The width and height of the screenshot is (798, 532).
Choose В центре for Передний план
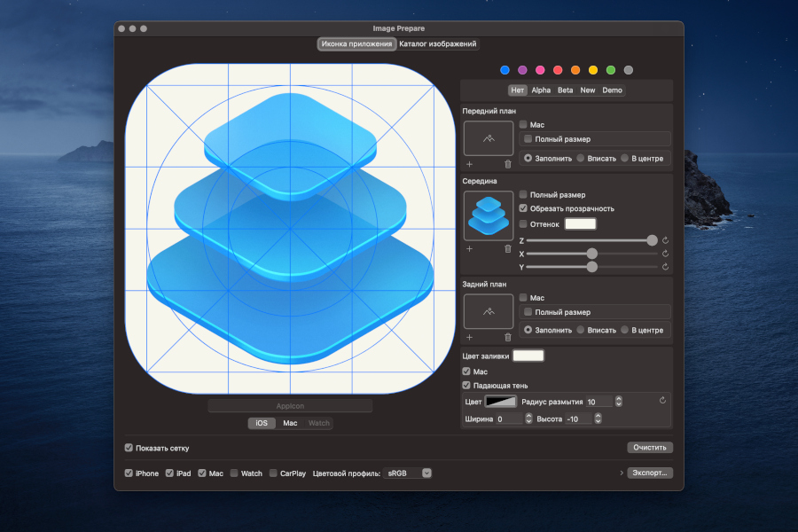[x=625, y=159]
